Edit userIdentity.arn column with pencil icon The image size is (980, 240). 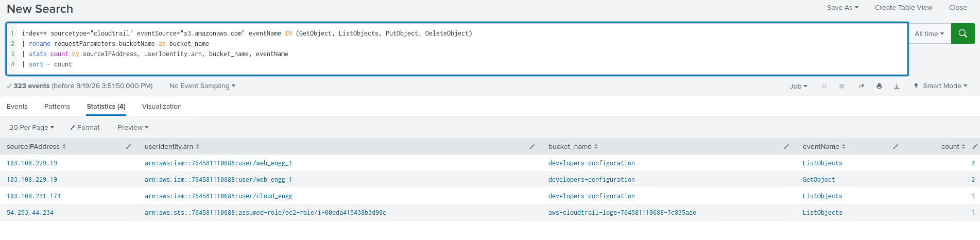point(532,147)
